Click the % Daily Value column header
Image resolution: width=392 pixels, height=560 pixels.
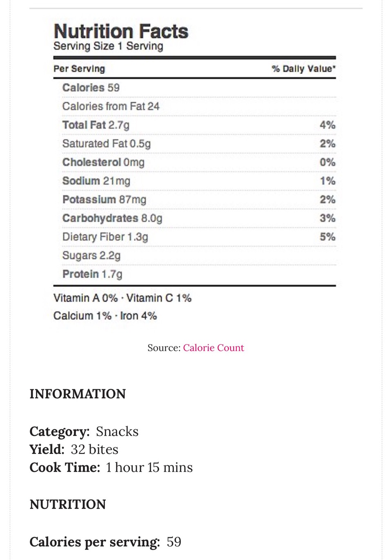[x=304, y=69]
